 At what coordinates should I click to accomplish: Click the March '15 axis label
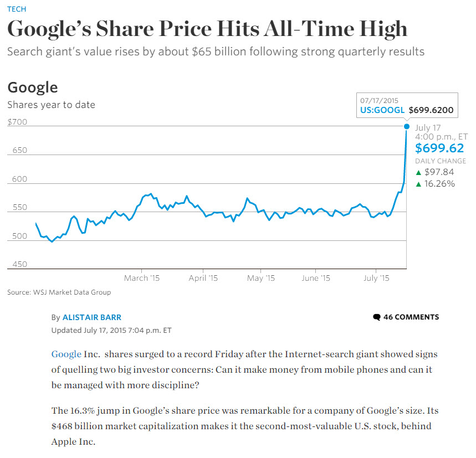tap(141, 278)
